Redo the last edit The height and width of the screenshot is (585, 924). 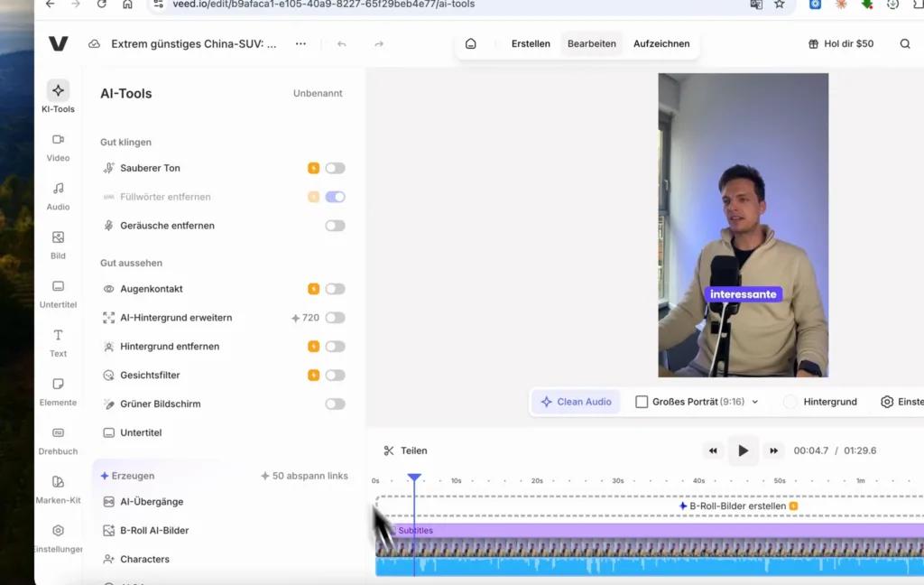(379, 43)
